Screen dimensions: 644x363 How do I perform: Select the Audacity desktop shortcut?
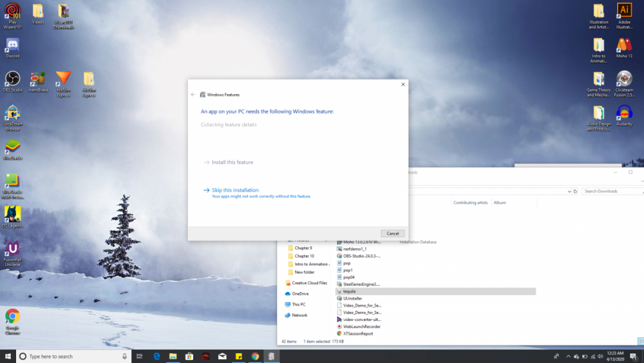tap(623, 113)
